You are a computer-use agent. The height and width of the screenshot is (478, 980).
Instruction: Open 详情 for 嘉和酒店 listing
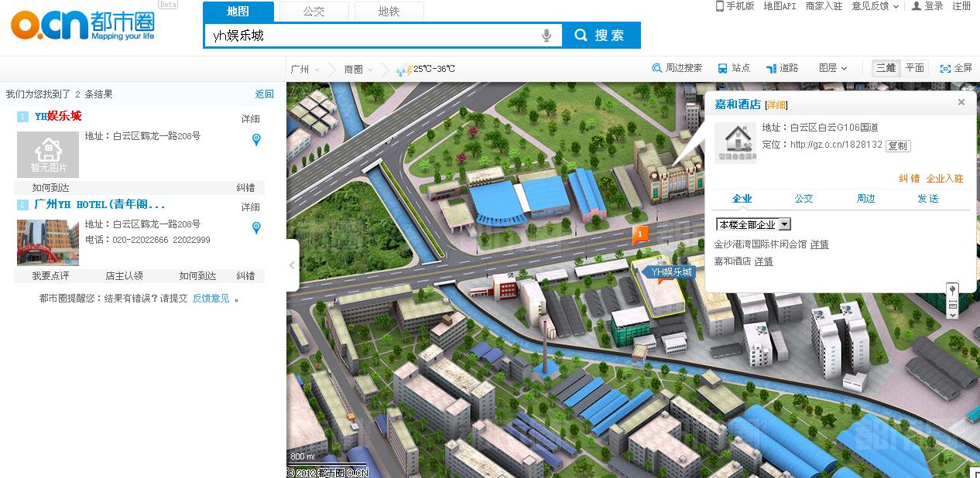[763, 261]
